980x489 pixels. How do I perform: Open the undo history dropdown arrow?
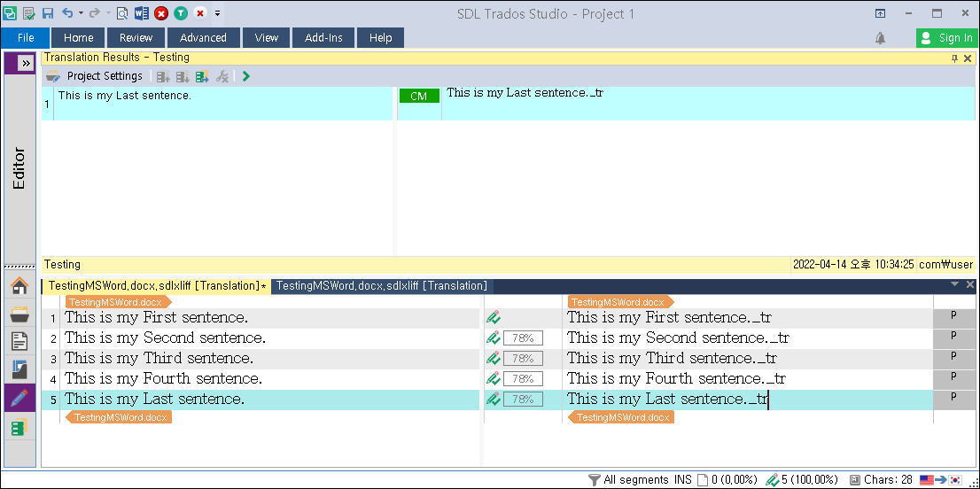tap(81, 13)
